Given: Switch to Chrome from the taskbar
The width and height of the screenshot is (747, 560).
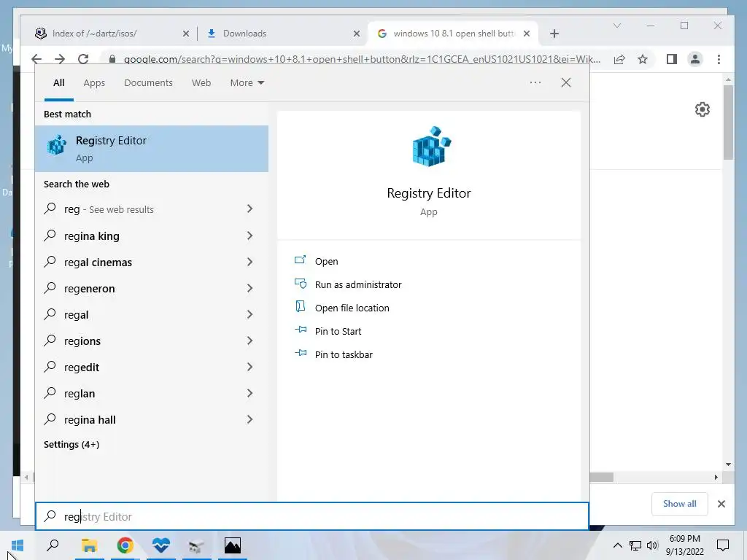Looking at the screenshot, I should pos(125,545).
